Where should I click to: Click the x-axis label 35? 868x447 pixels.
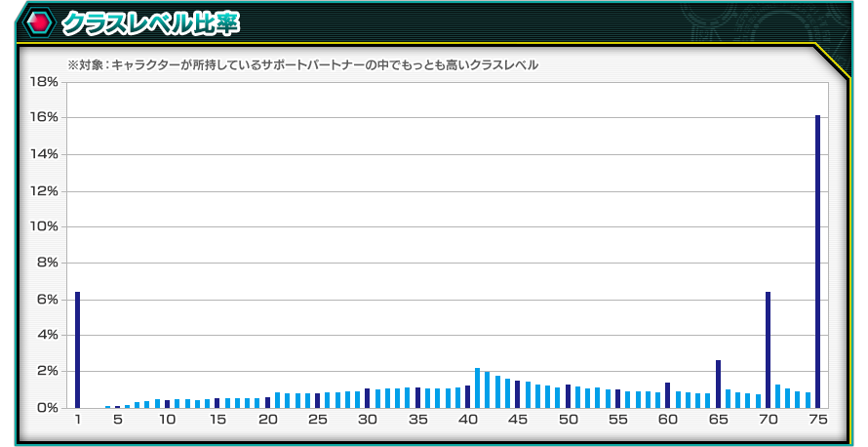click(x=418, y=420)
